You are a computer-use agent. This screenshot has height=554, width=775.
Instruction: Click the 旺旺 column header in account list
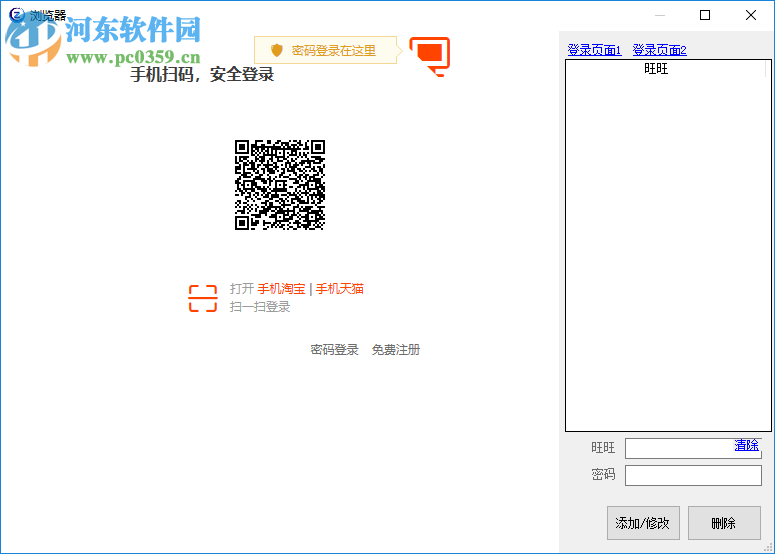656,69
